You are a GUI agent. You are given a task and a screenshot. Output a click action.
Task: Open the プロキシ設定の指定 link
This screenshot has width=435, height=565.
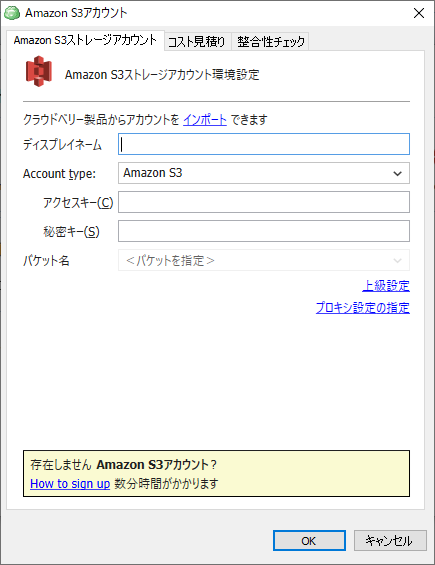(x=363, y=308)
